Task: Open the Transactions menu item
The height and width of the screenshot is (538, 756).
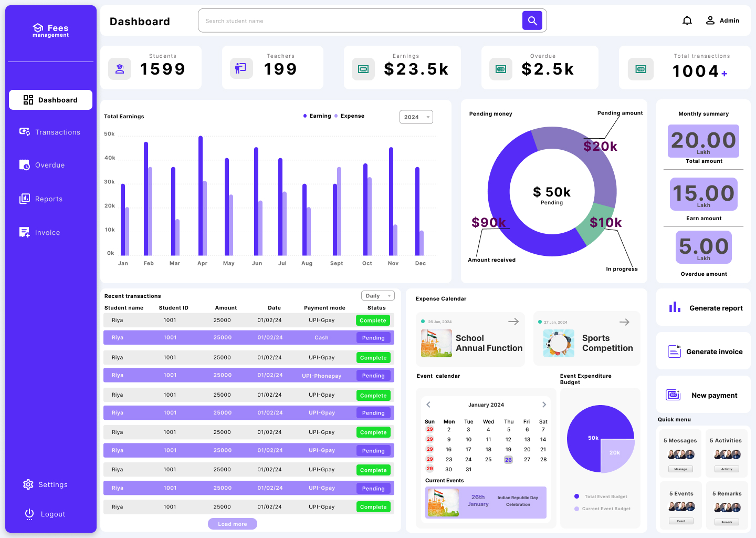Action: click(x=50, y=132)
